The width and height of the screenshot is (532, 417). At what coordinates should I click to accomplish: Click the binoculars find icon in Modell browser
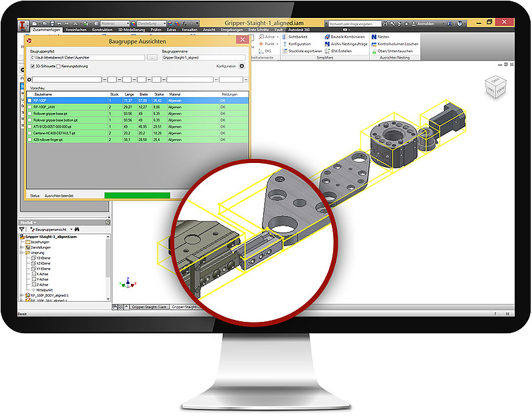coord(77,229)
